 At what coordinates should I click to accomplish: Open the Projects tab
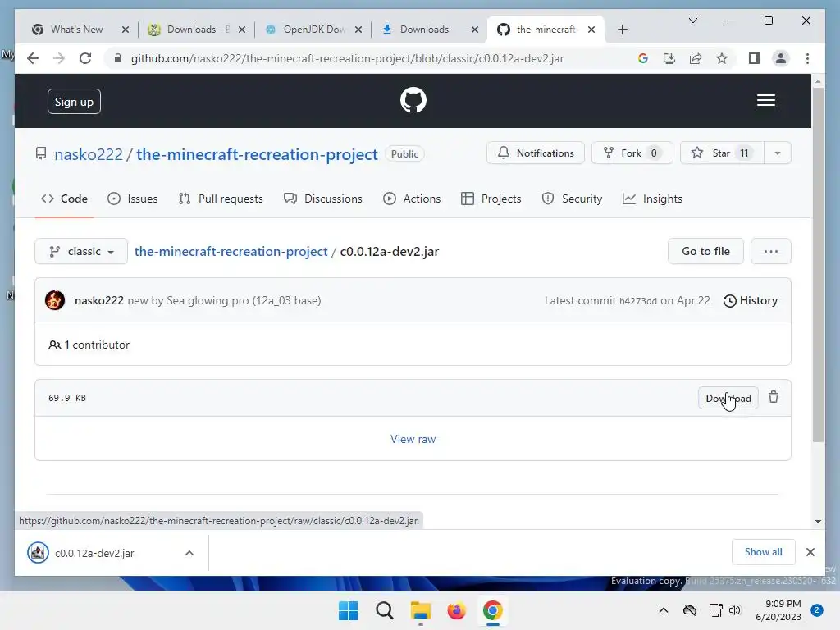[x=491, y=199]
